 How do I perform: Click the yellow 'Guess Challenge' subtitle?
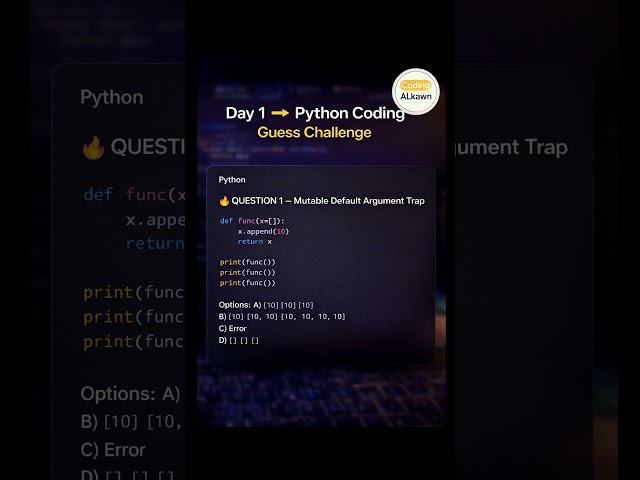click(314, 133)
